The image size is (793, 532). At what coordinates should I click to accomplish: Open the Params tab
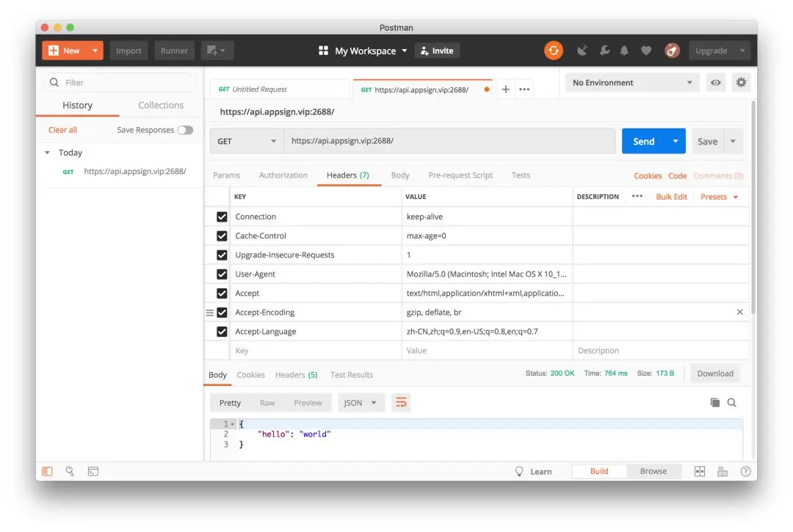(227, 175)
